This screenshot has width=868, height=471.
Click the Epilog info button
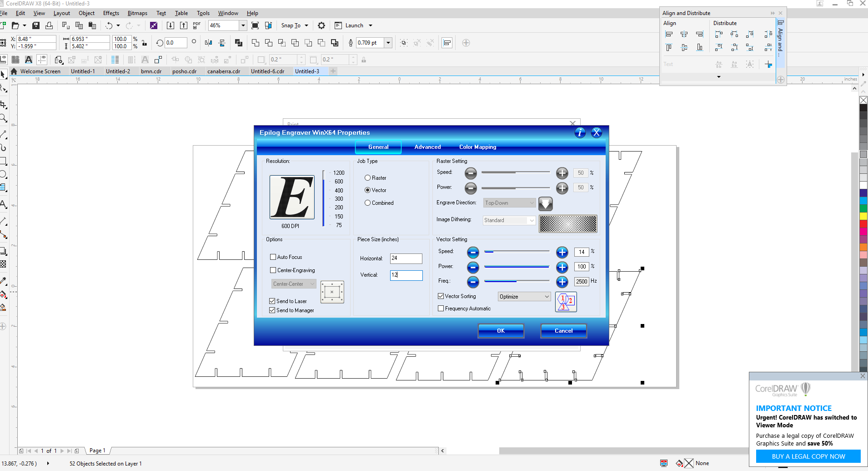(580, 132)
